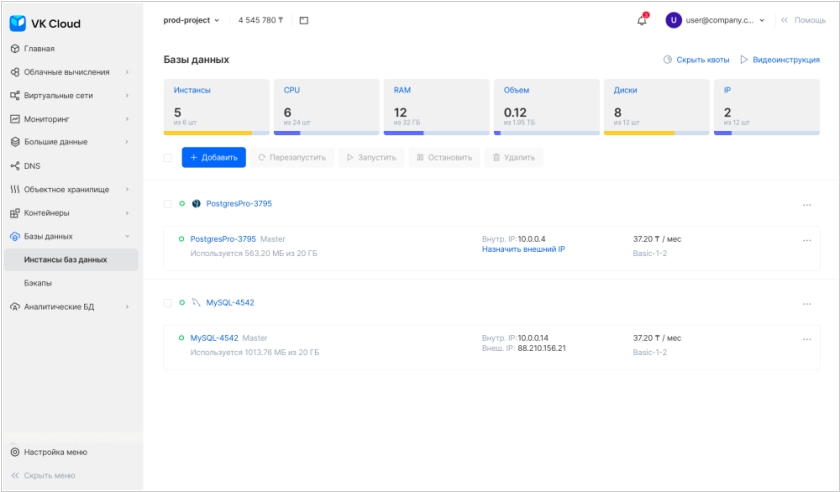Image resolution: width=840 pixels, height=492 pixels.
Task: Click Назначить внешний IP link
Action: click(523, 250)
